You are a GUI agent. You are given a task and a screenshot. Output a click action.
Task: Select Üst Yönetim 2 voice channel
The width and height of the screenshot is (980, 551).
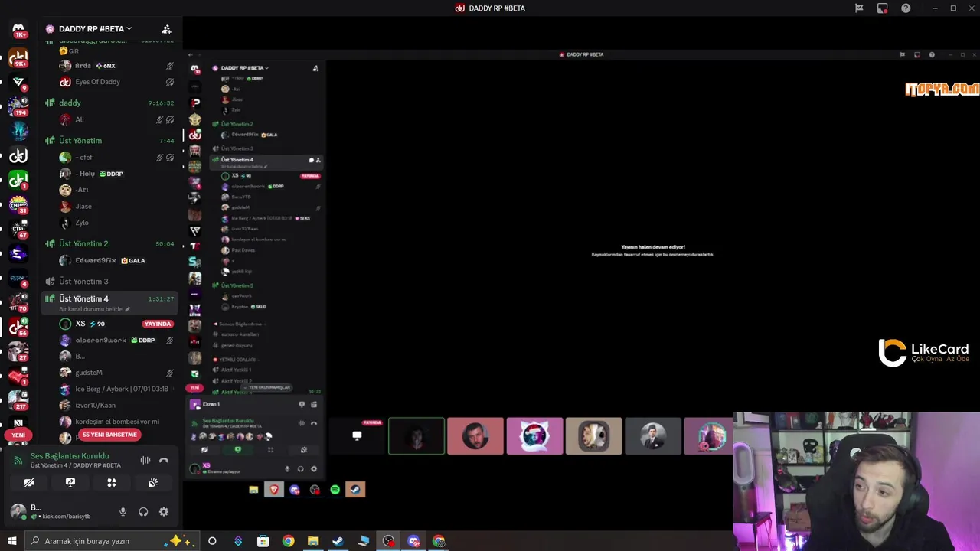pyautogui.click(x=109, y=243)
